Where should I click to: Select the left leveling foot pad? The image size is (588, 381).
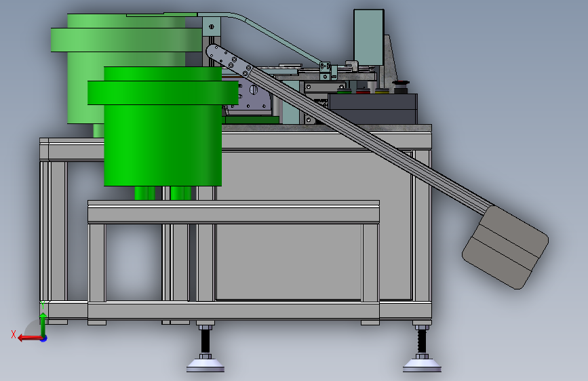(205, 365)
